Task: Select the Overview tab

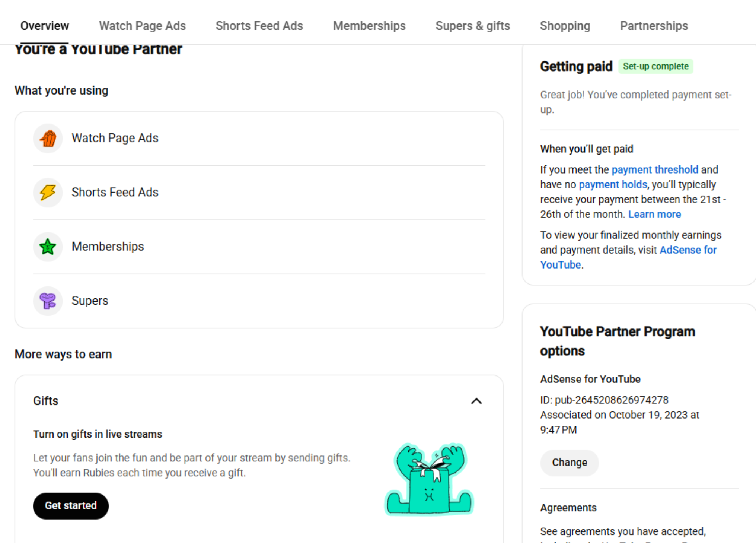Action: click(45, 26)
